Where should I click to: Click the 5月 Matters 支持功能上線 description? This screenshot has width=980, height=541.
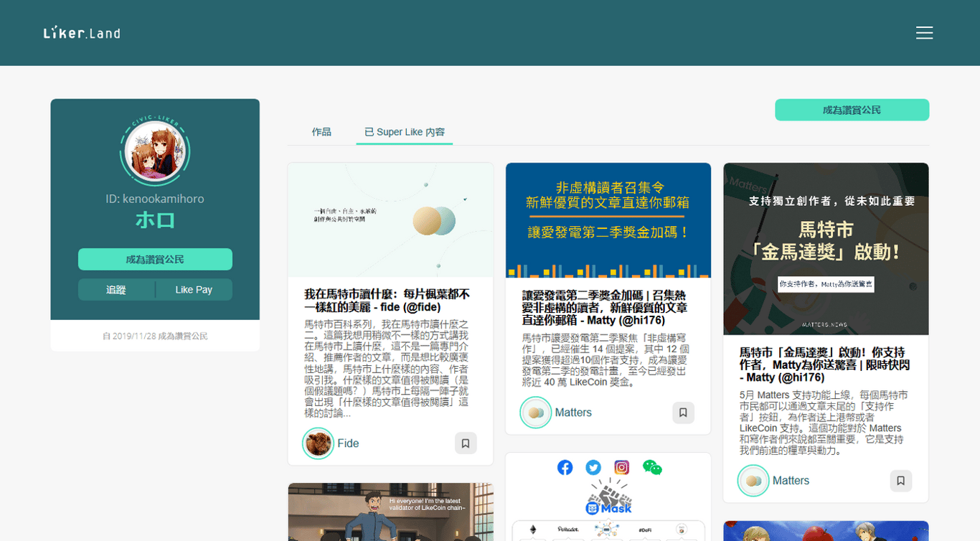pyautogui.click(x=824, y=423)
